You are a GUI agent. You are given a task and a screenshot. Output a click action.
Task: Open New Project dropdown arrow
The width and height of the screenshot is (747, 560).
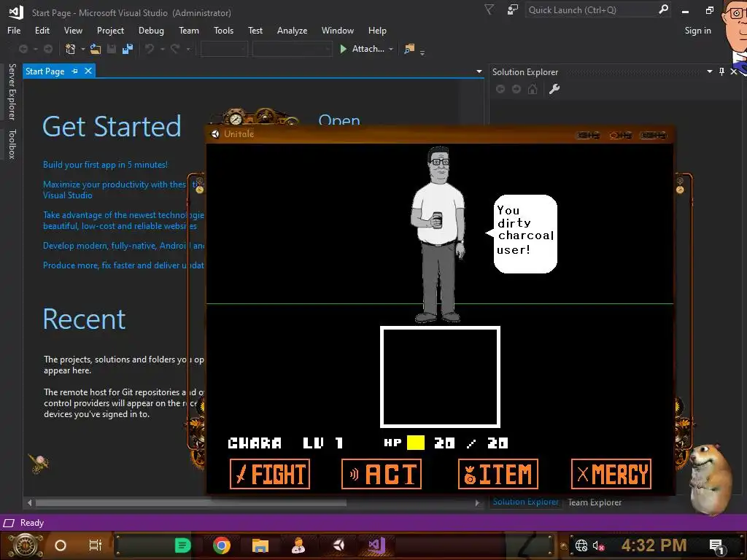83,49
